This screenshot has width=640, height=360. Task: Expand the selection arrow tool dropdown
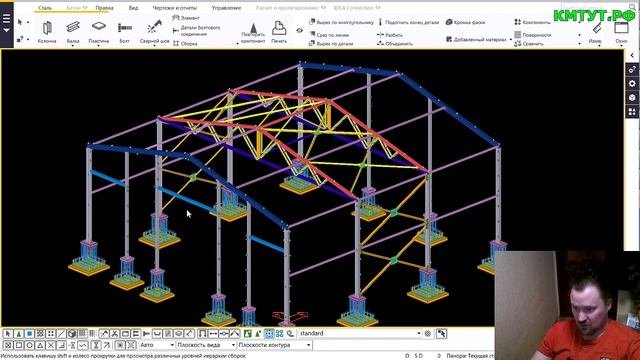click(x=28, y=22)
